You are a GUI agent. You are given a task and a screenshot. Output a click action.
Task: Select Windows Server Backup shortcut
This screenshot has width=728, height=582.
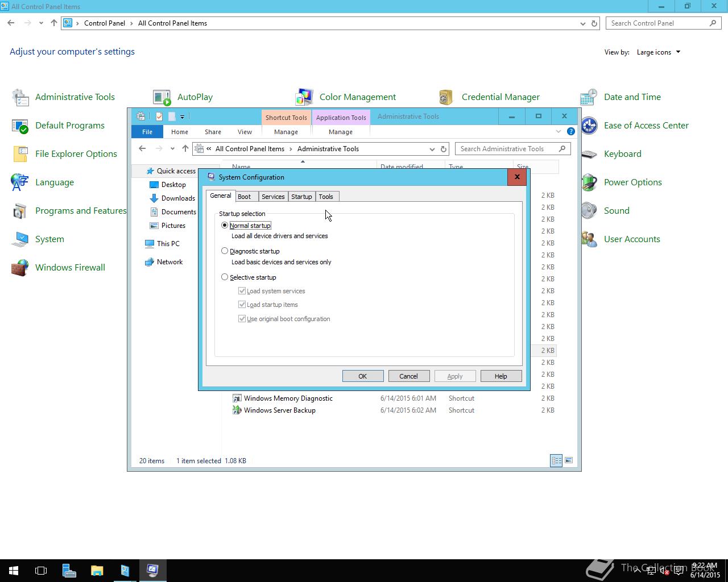click(279, 410)
